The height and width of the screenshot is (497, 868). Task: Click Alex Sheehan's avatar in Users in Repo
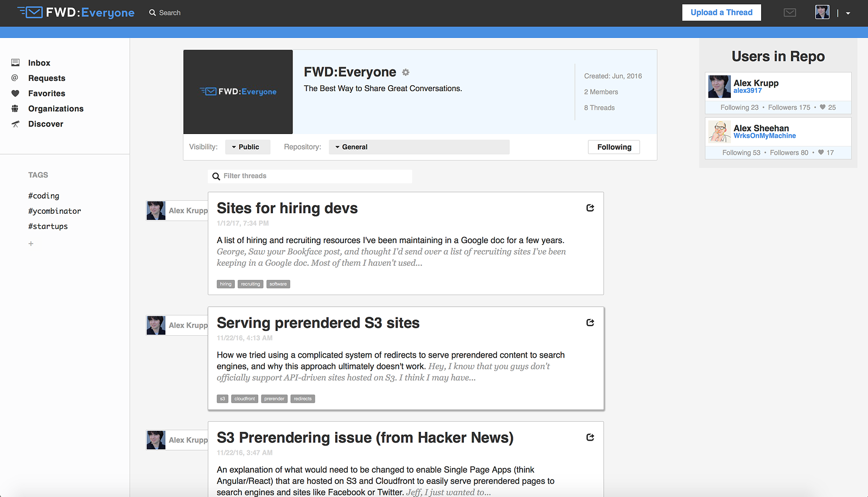[719, 132]
